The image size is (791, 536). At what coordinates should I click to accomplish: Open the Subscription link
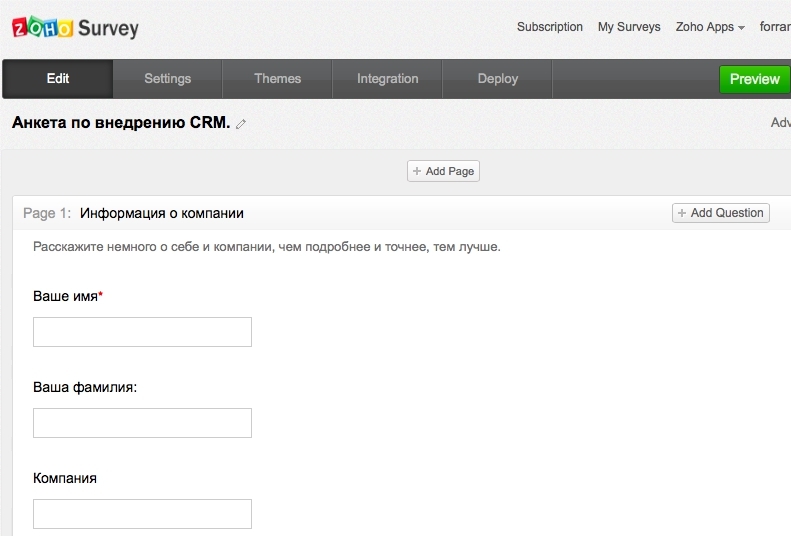click(549, 27)
